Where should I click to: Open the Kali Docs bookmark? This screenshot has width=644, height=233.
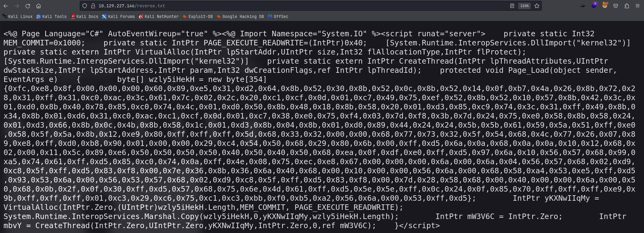(x=84, y=16)
